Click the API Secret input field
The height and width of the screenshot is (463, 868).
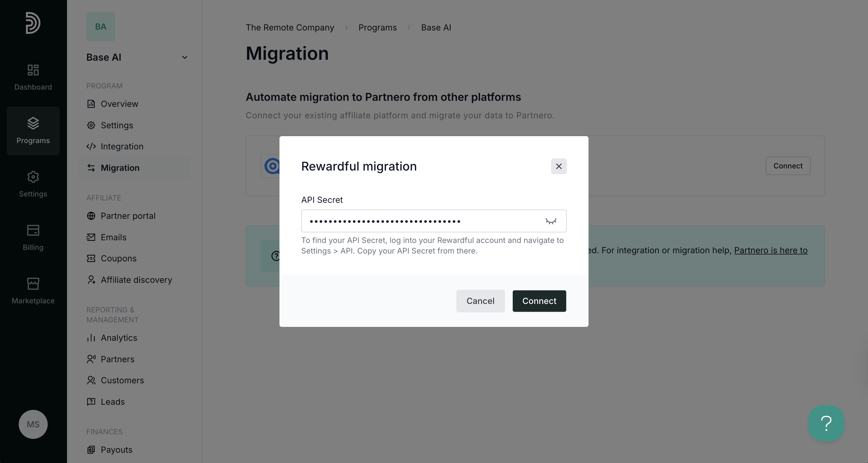click(x=421, y=221)
